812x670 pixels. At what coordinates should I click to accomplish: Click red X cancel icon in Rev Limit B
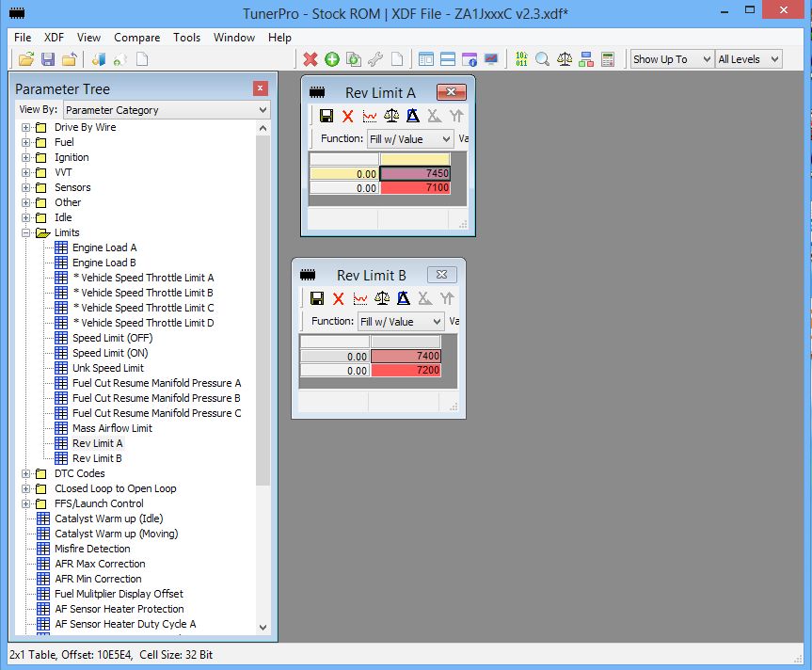coord(339,298)
